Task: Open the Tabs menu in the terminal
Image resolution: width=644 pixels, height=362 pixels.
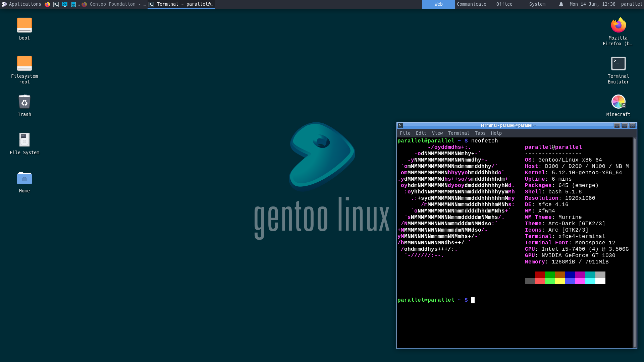Action: pos(480,133)
